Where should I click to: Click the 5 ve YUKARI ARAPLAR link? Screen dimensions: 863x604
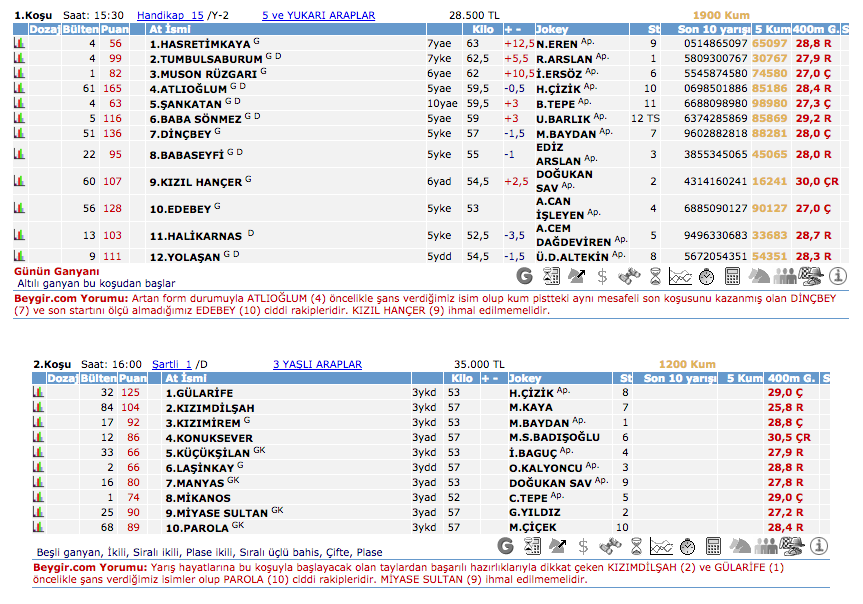(318, 16)
